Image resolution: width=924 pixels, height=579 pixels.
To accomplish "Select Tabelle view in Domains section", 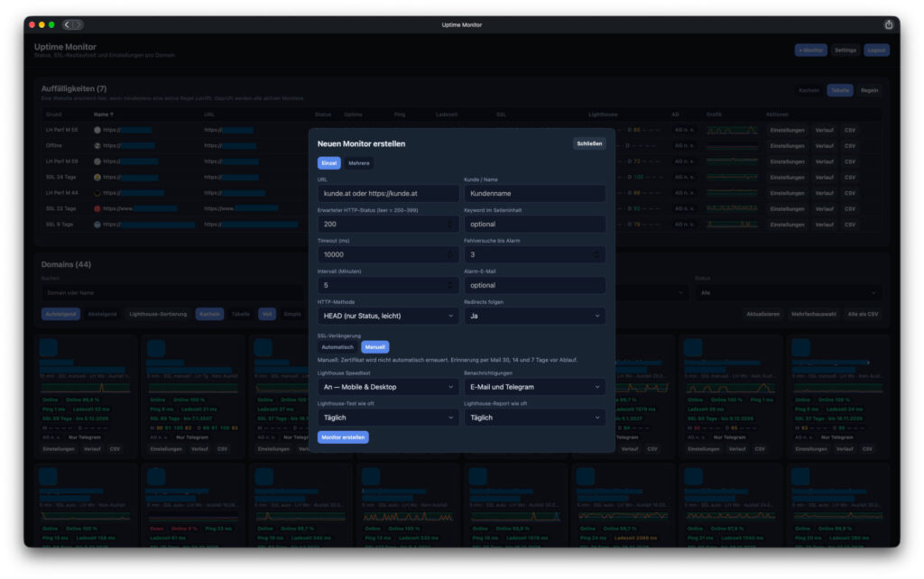I will coord(240,314).
